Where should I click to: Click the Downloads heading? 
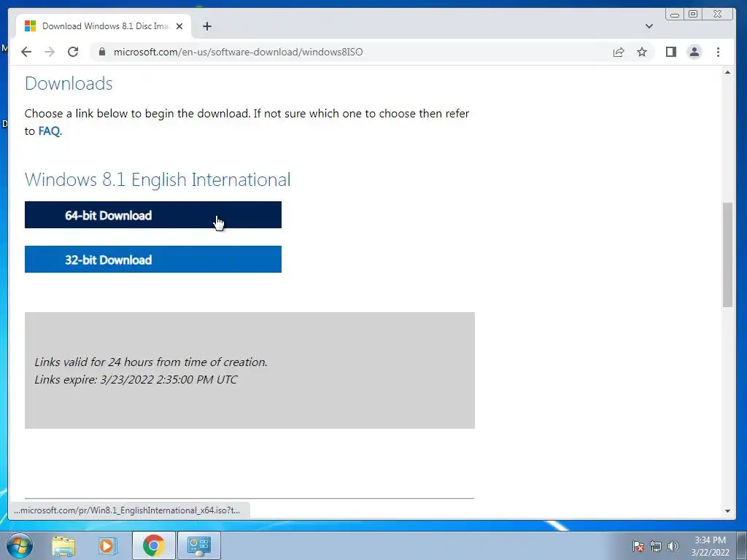coord(69,83)
